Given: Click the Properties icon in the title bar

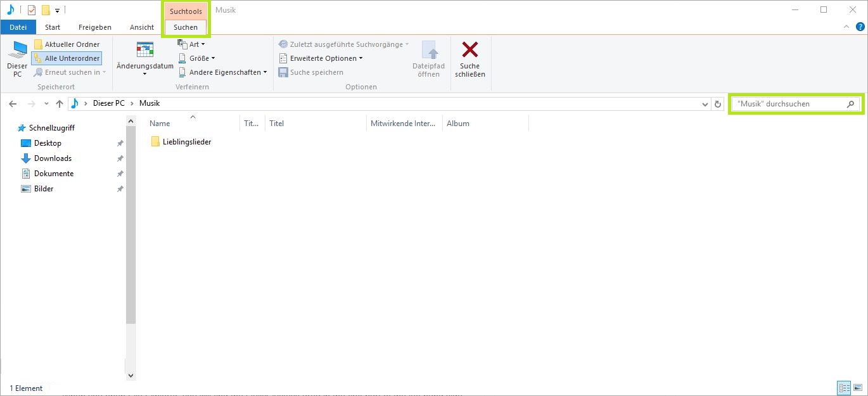Looking at the screenshot, I should point(32,10).
